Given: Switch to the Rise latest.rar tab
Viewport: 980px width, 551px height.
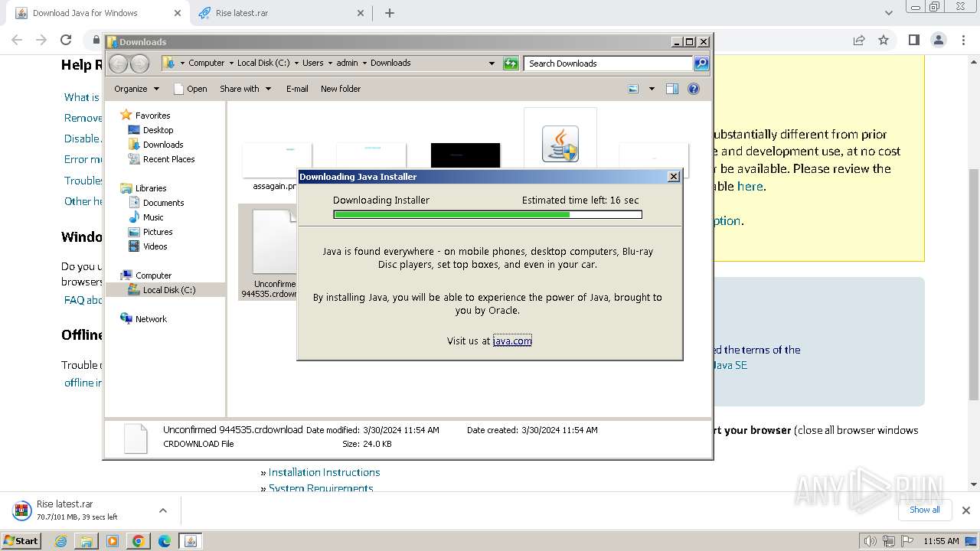Looking at the screenshot, I should 280,13.
